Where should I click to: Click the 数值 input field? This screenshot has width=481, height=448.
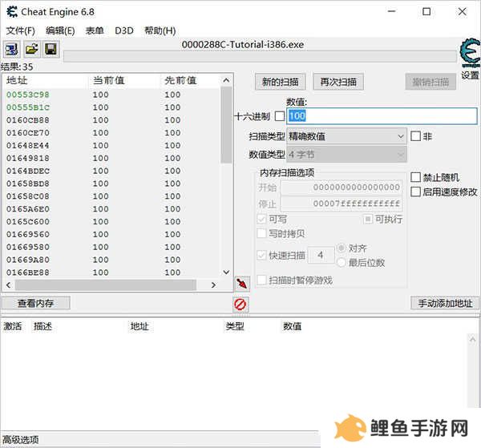(382, 116)
